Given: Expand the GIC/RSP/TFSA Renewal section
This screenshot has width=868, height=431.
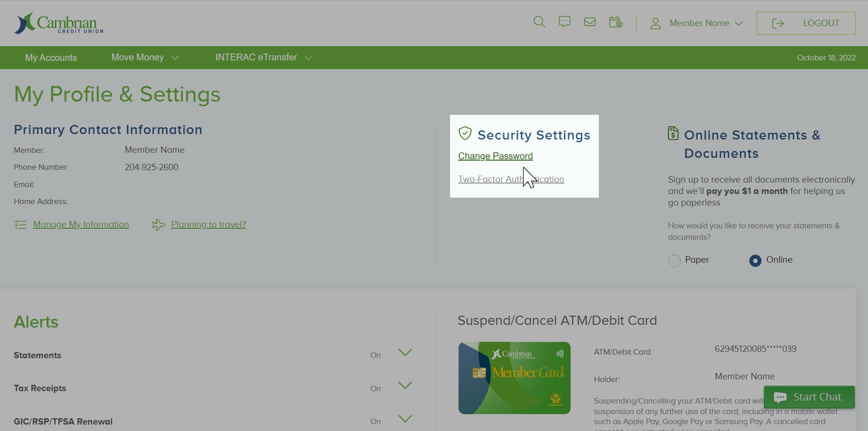Looking at the screenshot, I should click(405, 419).
